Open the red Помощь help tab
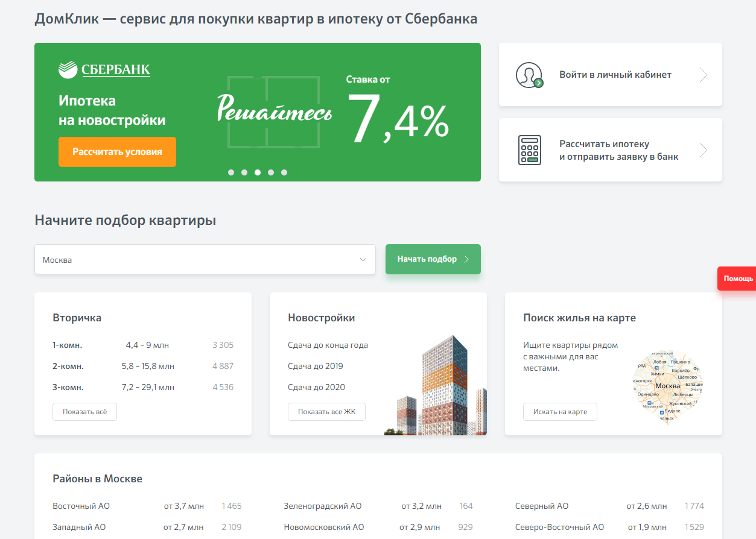 click(737, 279)
